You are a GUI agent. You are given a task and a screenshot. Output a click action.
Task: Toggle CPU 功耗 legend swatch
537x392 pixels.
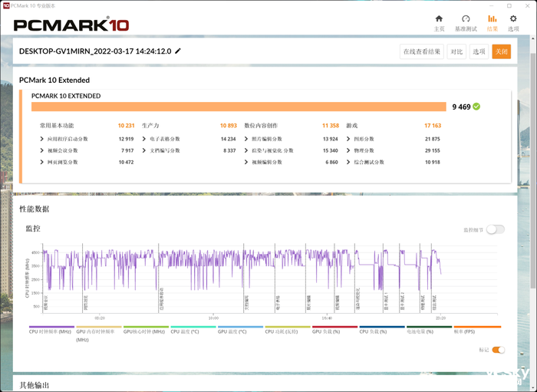point(288,327)
